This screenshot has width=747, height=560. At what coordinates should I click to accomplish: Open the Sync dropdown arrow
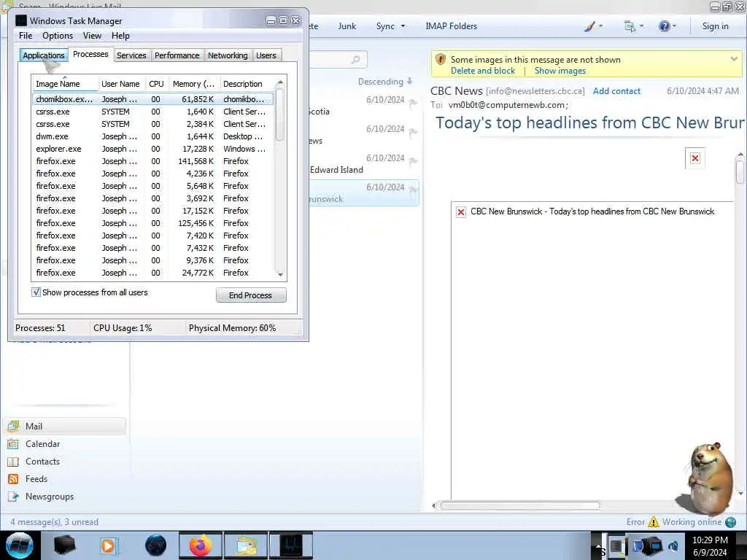tap(403, 26)
